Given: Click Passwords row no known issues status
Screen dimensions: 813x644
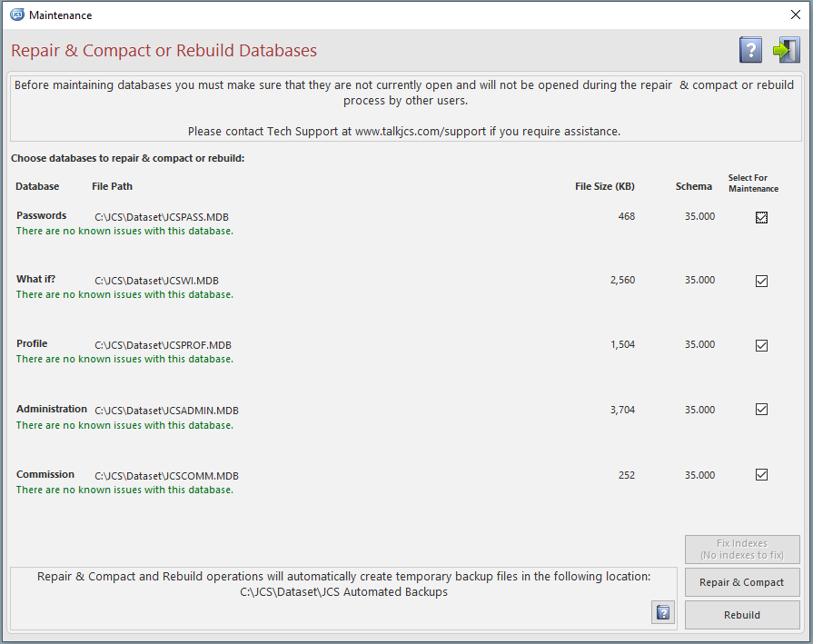Looking at the screenshot, I should coord(124,231).
